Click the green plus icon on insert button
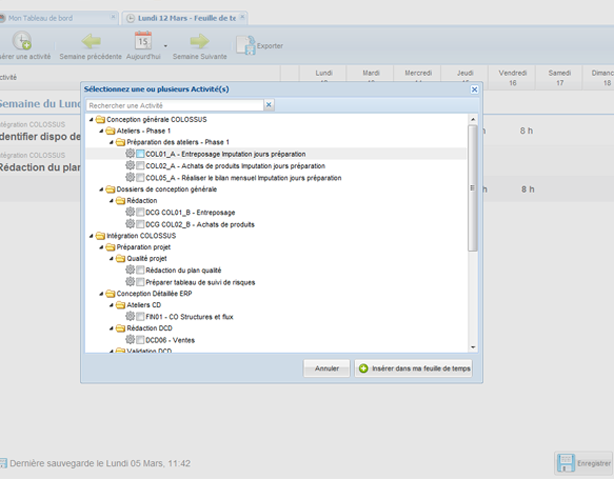Screen dimensions: 614x479 click(x=363, y=369)
